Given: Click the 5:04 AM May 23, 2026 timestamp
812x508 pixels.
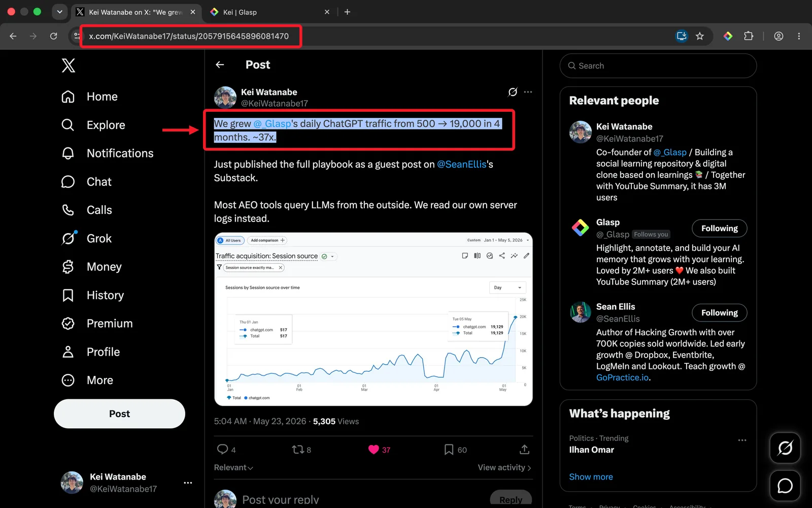Looking at the screenshot, I should pyautogui.click(x=260, y=421).
